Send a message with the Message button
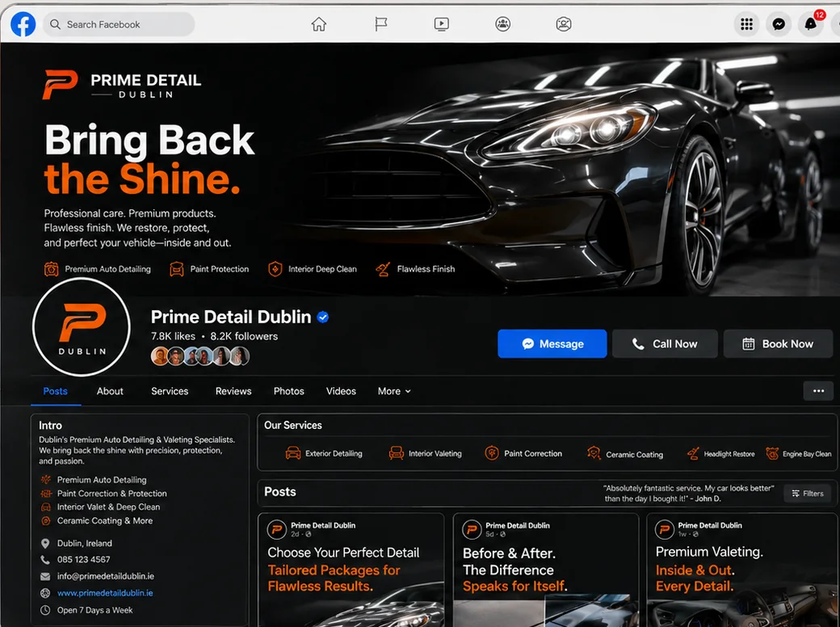The height and width of the screenshot is (627, 840). point(552,343)
